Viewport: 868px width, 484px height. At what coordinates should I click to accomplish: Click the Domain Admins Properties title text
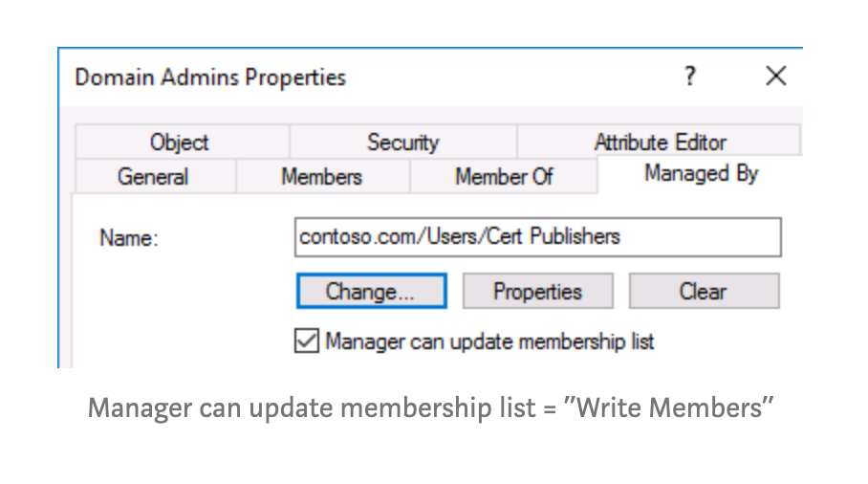pos(210,77)
